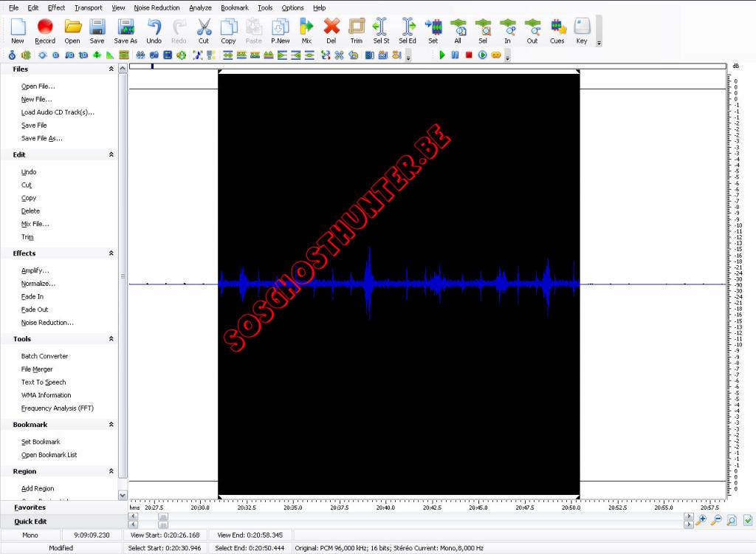Click the circled play selection button
756x554 pixels.
482,55
